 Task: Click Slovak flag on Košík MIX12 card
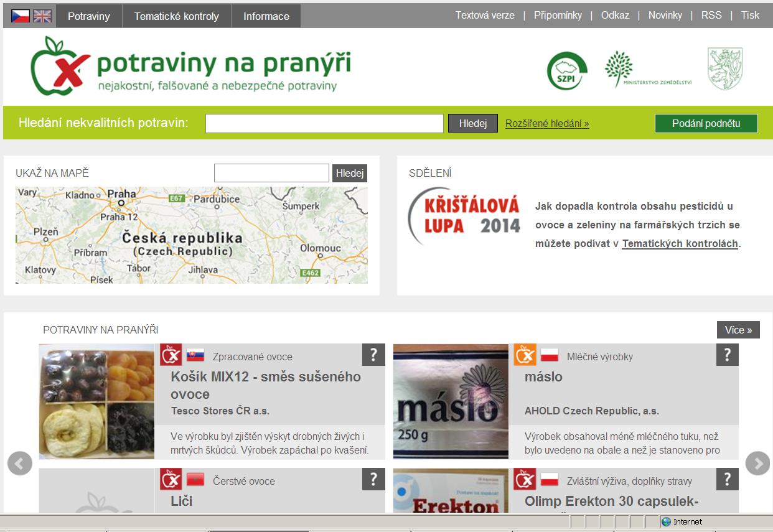[x=195, y=356]
